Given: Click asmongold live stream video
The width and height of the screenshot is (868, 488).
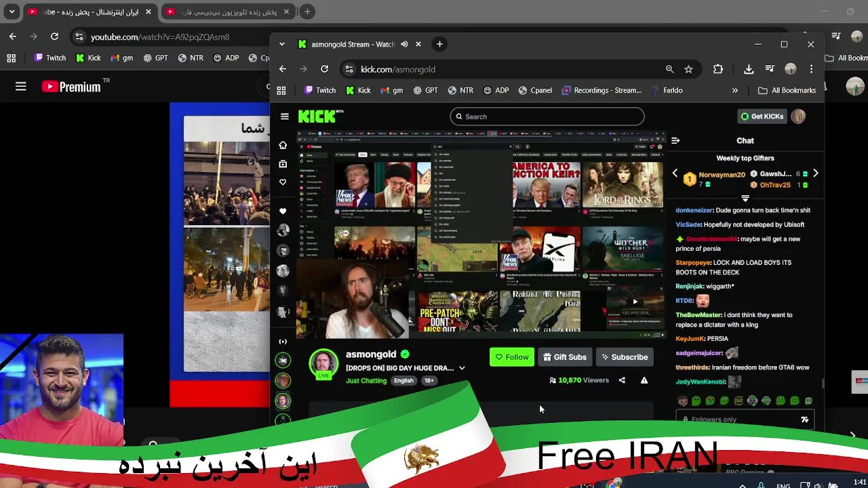Looking at the screenshot, I should [x=481, y=235].
